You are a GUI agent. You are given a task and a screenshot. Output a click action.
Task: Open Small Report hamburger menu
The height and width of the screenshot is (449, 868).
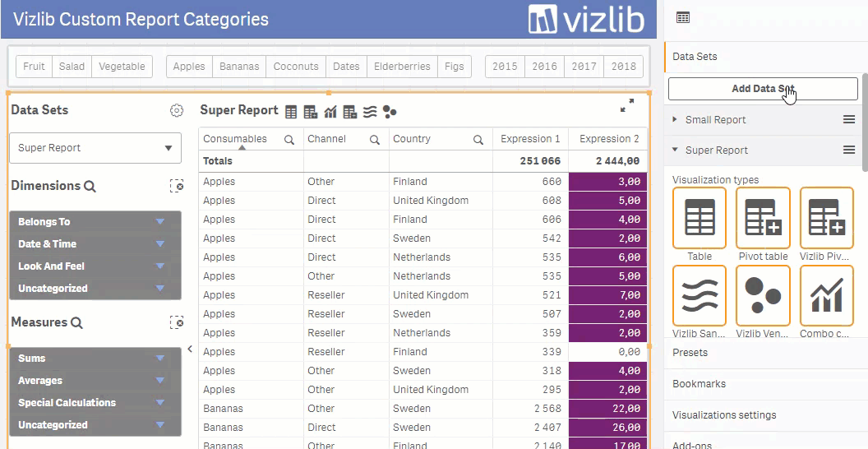tap(849, 119)
